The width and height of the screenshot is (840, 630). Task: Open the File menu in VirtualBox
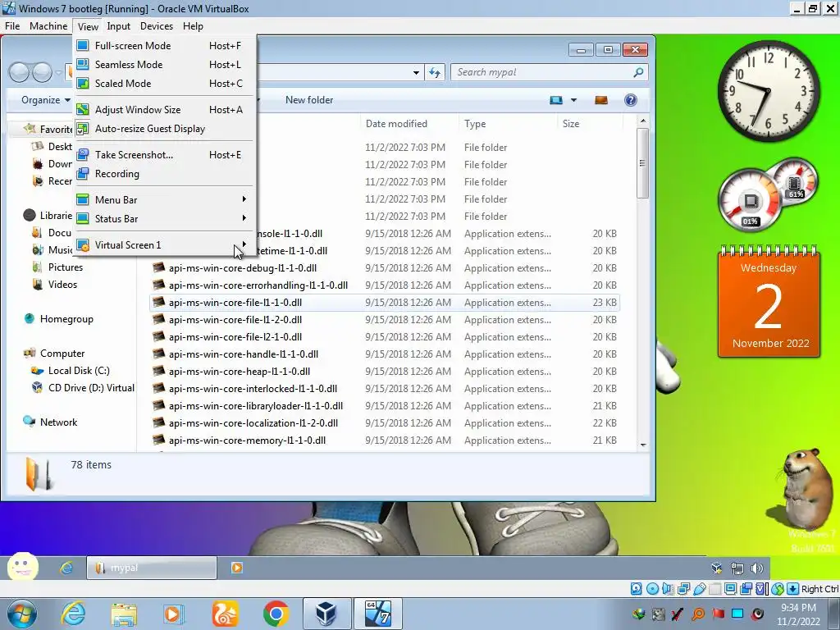[x=11, y=25]
